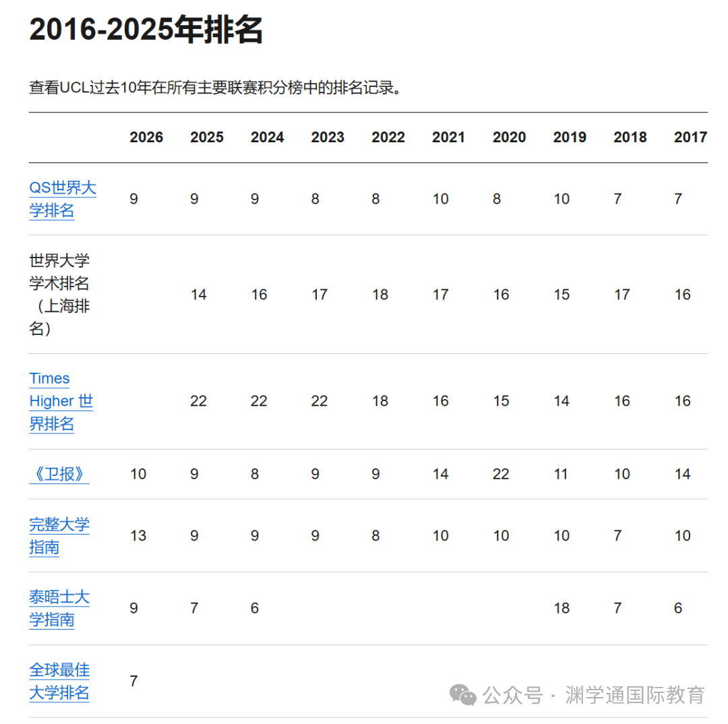Open the 全球最佳大学排名 link

[59, 681]
